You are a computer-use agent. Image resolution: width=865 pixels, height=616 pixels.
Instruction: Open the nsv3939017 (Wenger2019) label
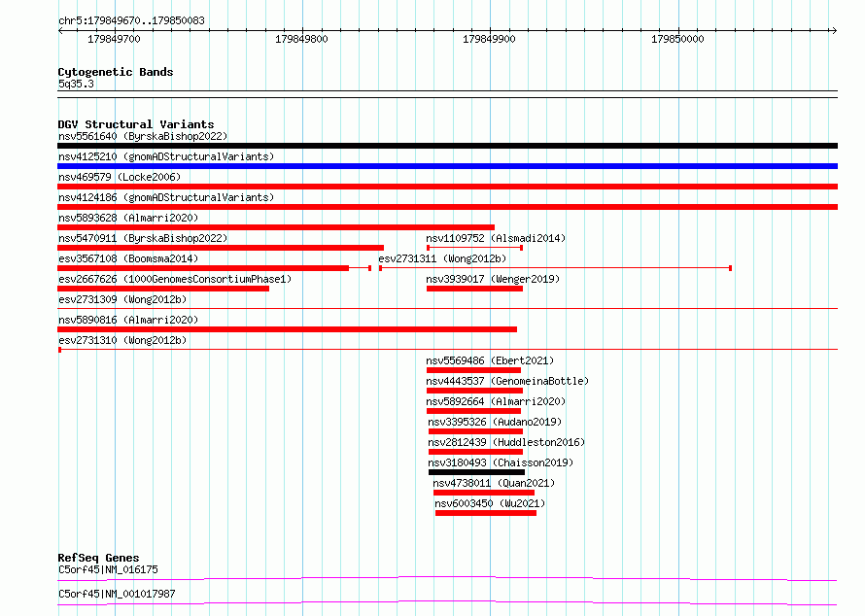point(493,279)
